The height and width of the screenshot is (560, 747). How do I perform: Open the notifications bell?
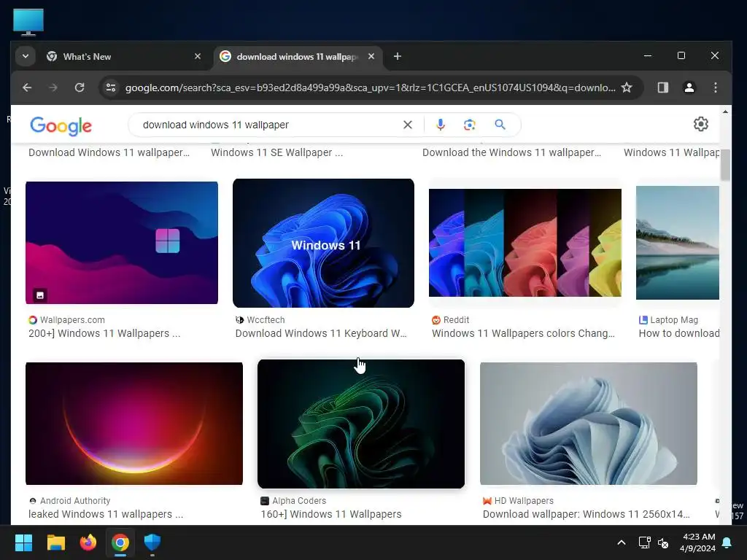[727, 542]
